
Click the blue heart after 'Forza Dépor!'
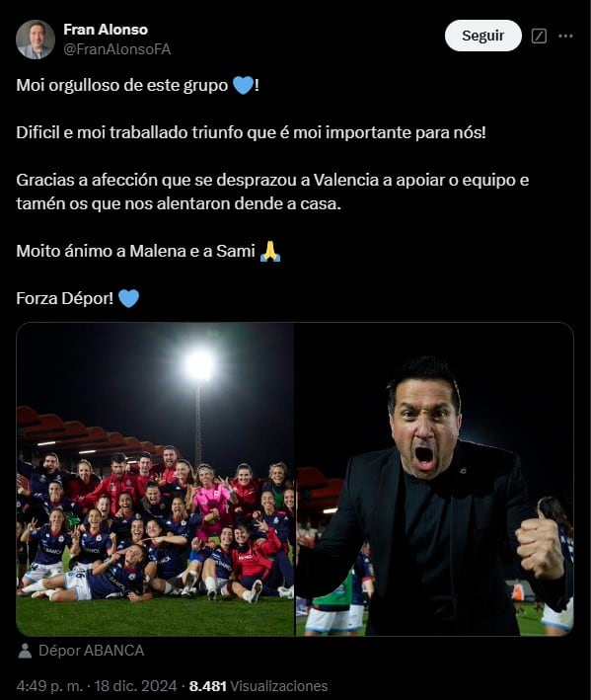[129, 298]
